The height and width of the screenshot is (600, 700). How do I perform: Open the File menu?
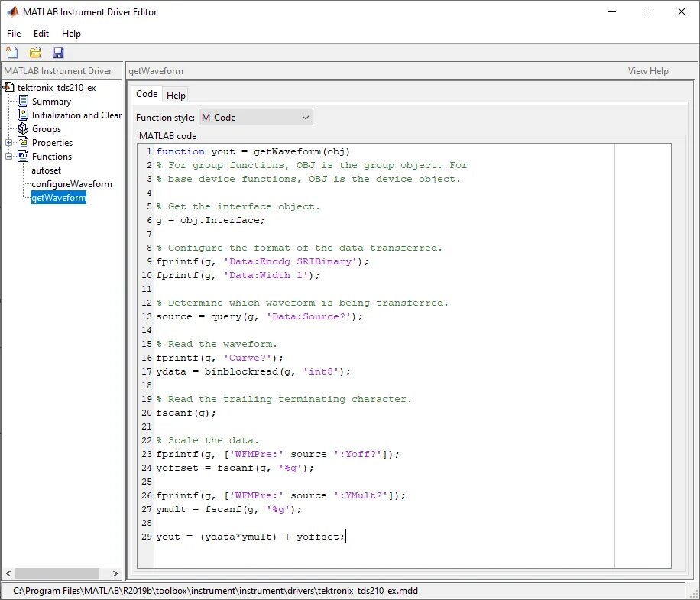tap(14, 34)
